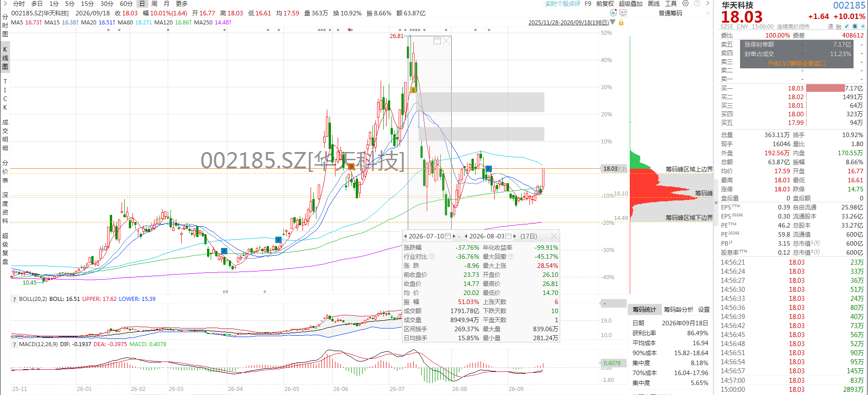Select the 月 monthly period
Viewport: 868px width, 395px height.
[166, 4]
